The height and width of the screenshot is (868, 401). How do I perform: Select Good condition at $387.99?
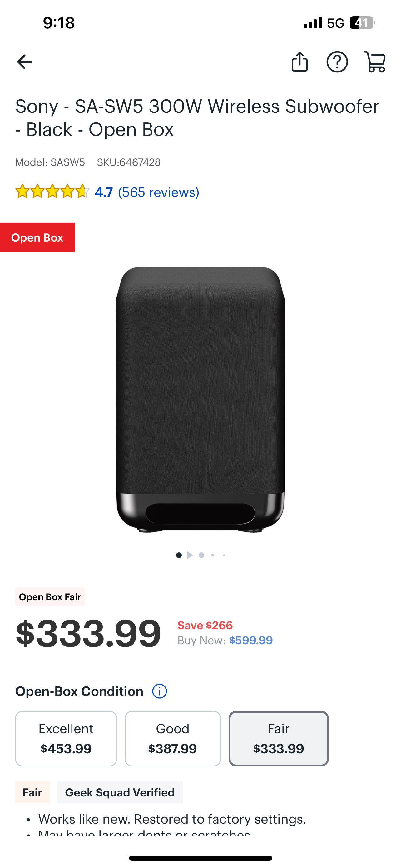click(x=173, y=739)
